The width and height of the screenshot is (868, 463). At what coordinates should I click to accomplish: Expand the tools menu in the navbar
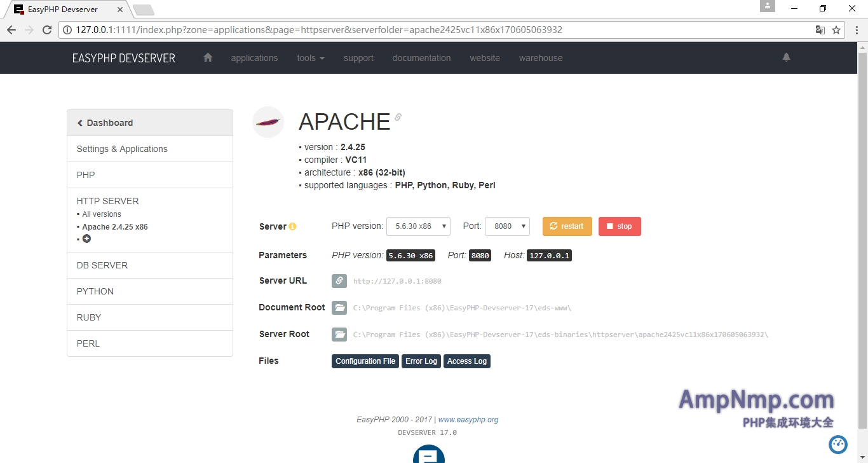point(311,58)
